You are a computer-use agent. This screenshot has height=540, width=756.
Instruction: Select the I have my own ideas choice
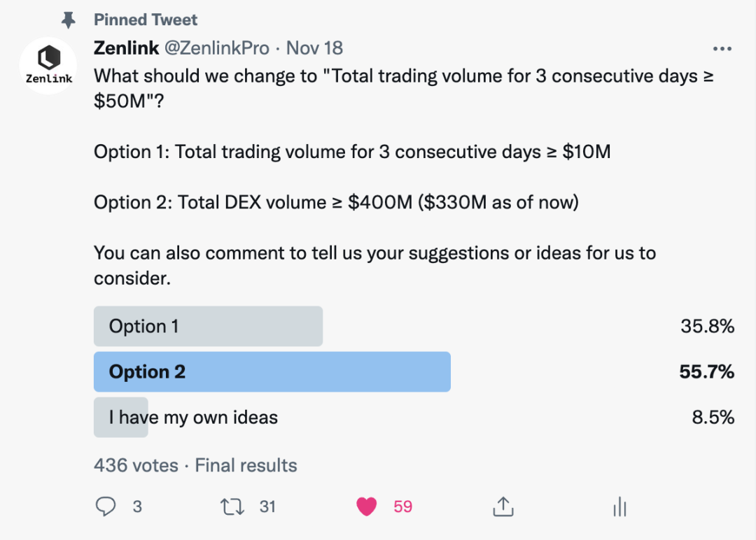(193, 418)
